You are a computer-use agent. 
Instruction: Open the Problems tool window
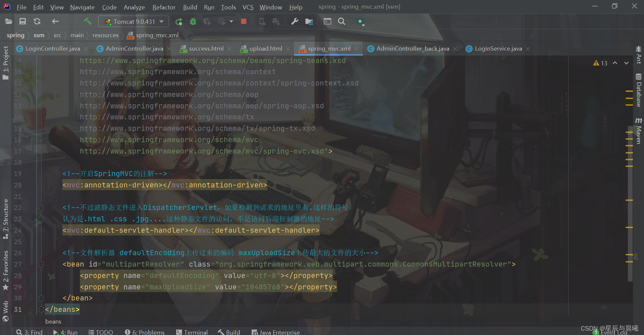coord(145,332)
